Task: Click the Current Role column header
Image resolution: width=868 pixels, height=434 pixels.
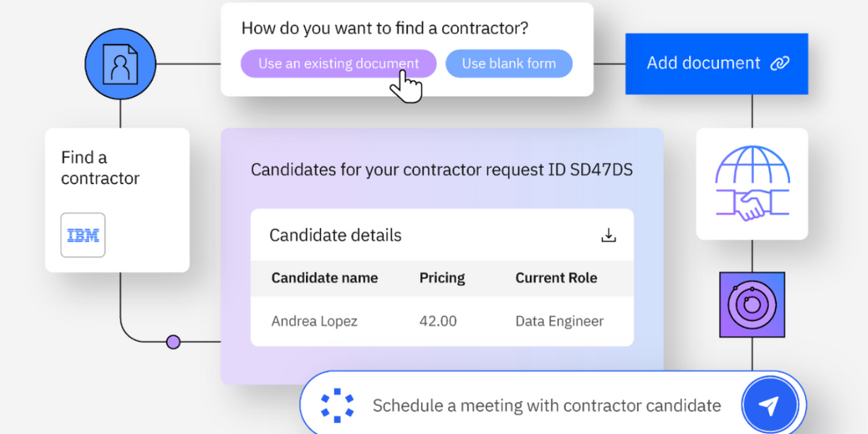Action: [x=556, y=278]
